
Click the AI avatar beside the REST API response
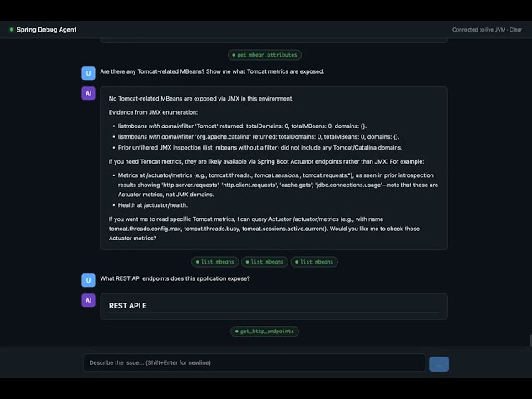coord(88,300)
